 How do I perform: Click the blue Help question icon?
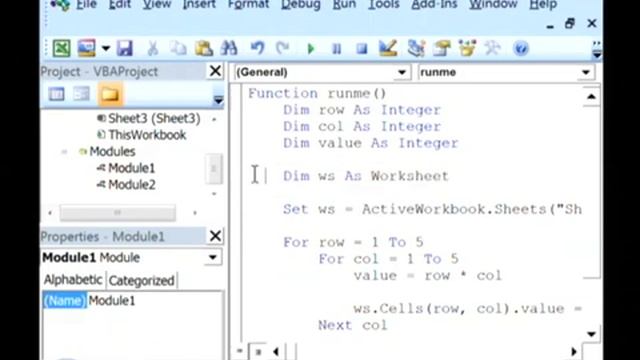click(521, 49)
